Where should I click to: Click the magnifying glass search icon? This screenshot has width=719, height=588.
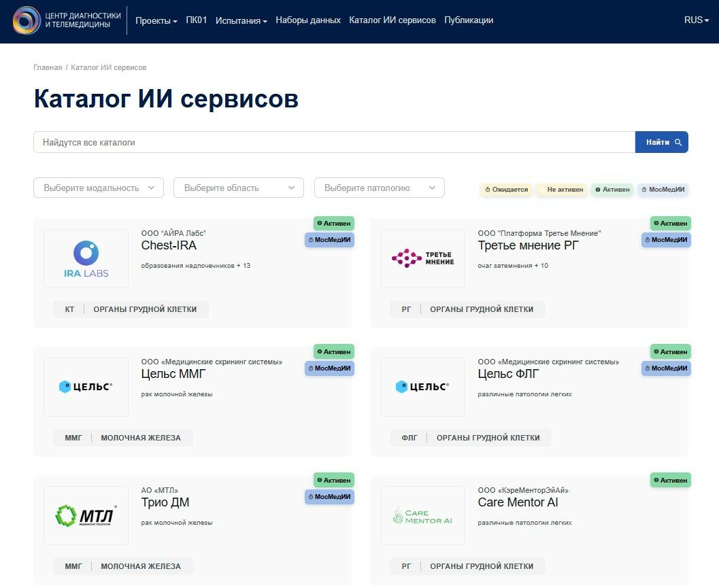click(x=678, y=141)
